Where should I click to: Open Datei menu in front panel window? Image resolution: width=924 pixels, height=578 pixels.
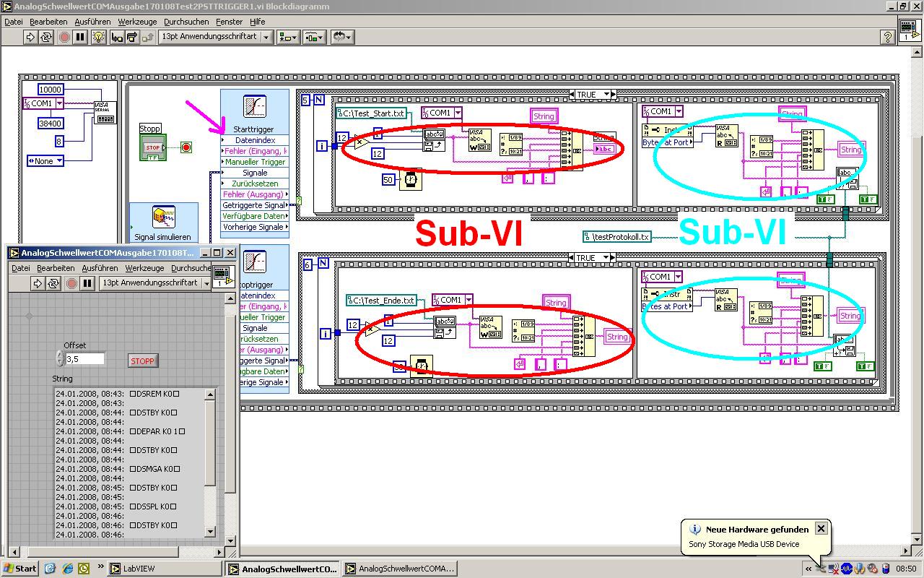click(21, 268)
